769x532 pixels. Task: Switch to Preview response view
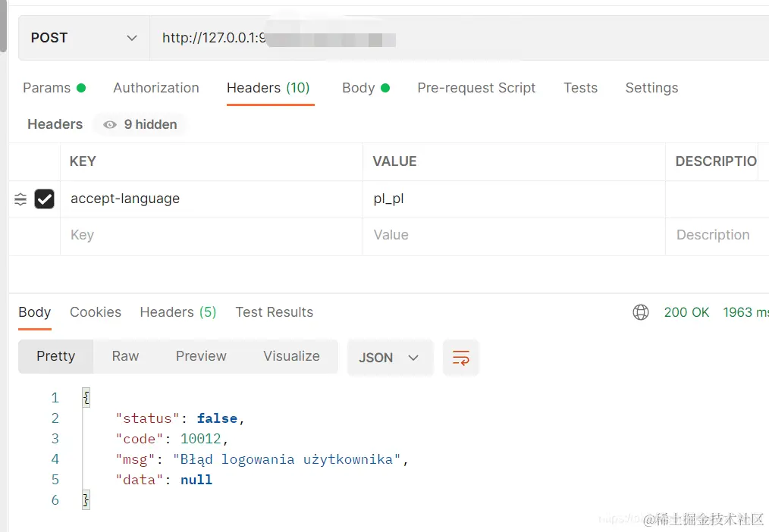pyautogui.click(x=201, y=356)
